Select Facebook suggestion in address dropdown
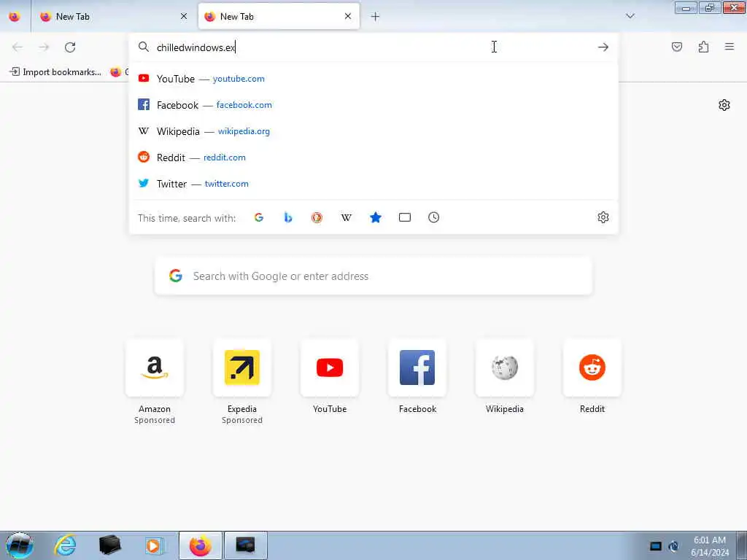 pos(373,105)
